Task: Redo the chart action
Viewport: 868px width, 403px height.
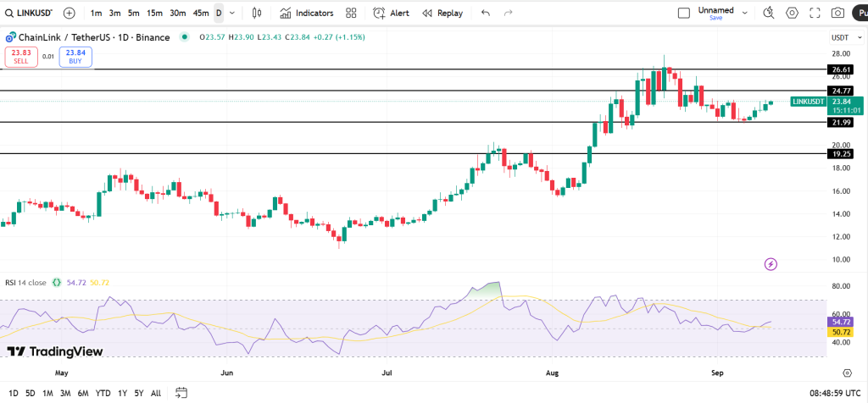Action: [x=509, y=13]
